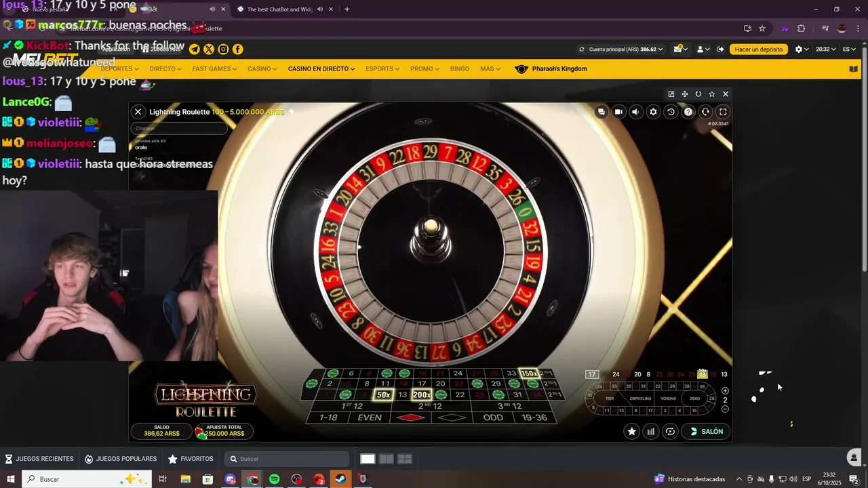868x488 pixels.
Task: Go to the BINGO menu item
Action: [459, 68]
